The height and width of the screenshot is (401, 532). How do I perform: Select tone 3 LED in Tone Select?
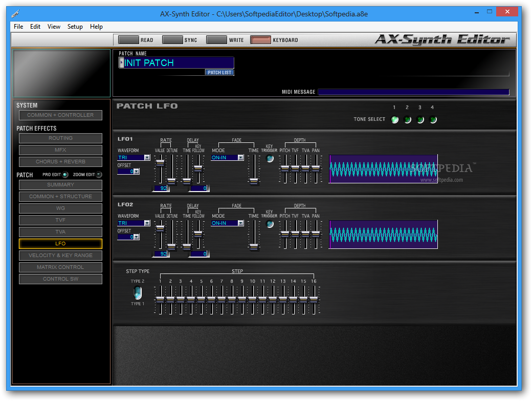(420, 120)
